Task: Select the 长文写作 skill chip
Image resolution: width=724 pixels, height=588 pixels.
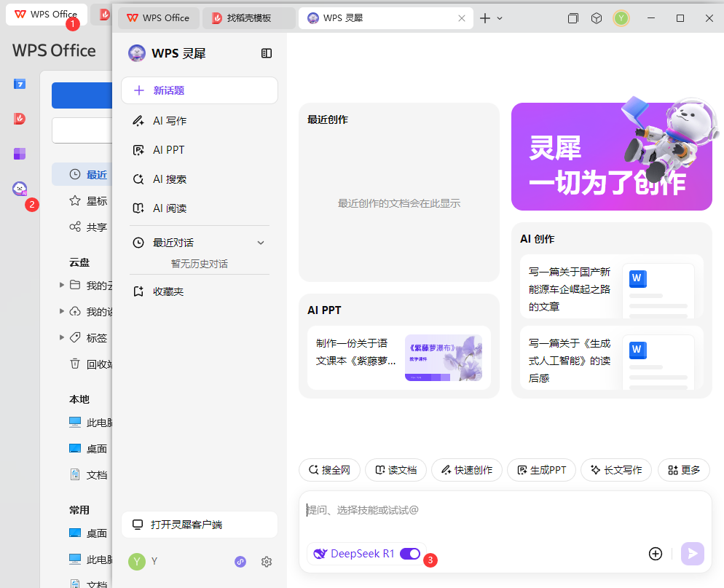Action: tap(616, 470)
